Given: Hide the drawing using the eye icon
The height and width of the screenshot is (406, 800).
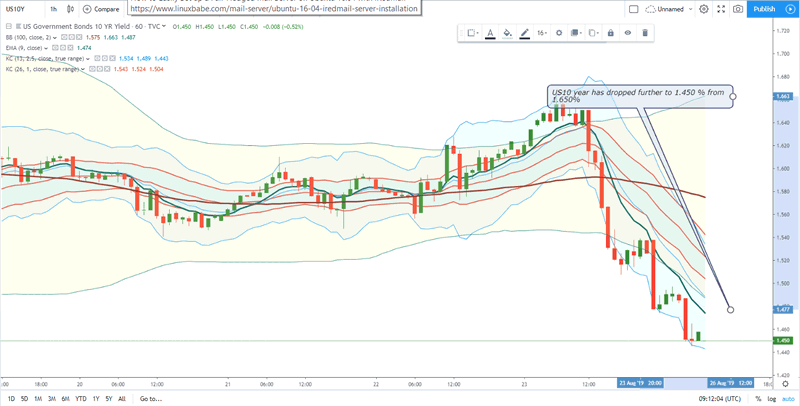Looking at the screenshot, I should pyautogui.click(x=628, y=33).
